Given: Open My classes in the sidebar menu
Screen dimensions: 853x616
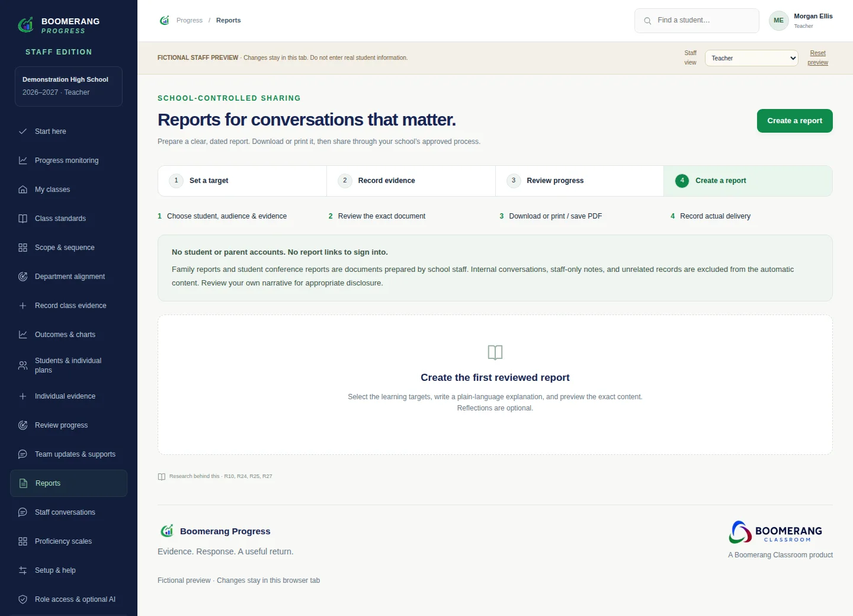Looking at the screenshot, I should click(x=69, y=190).
